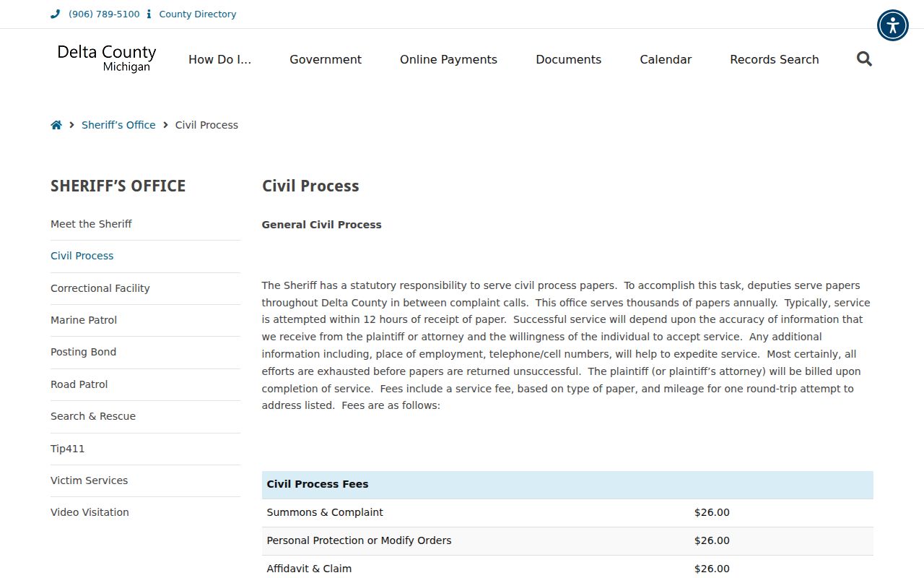
Task: Click the $26.00 fee for Summons & Complaint
Action: [x=712, y=512]
